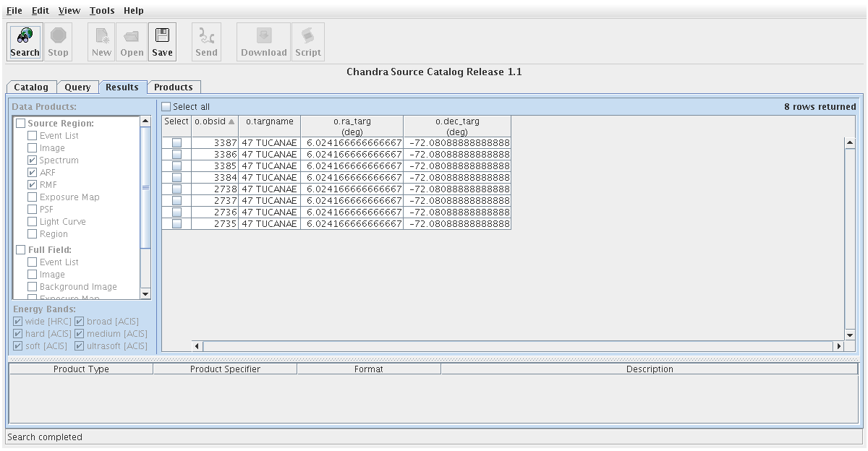Open the Tools menu
Screen dimensions: 868x451
point(102,11)
